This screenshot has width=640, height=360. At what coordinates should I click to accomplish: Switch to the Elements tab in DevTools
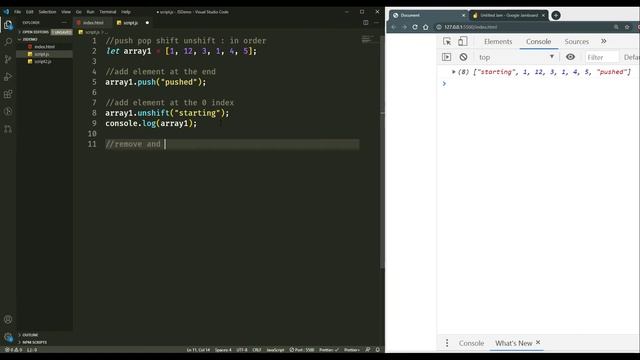tap(498, 41)
